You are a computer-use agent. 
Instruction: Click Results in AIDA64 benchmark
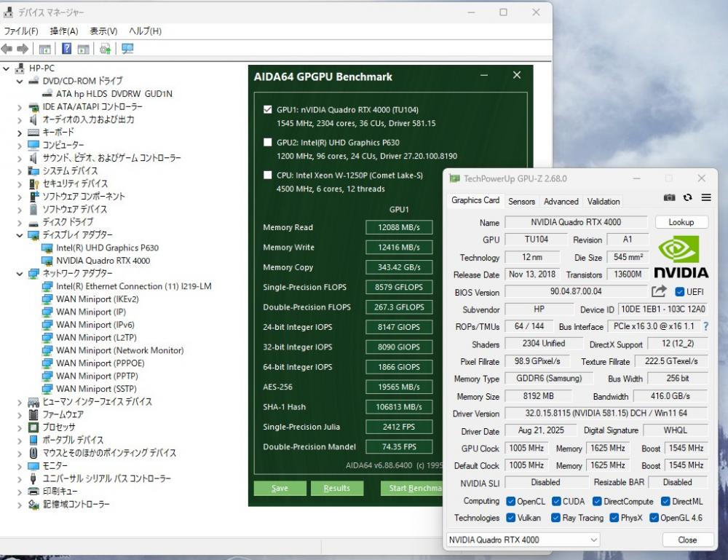click(336, 488)
